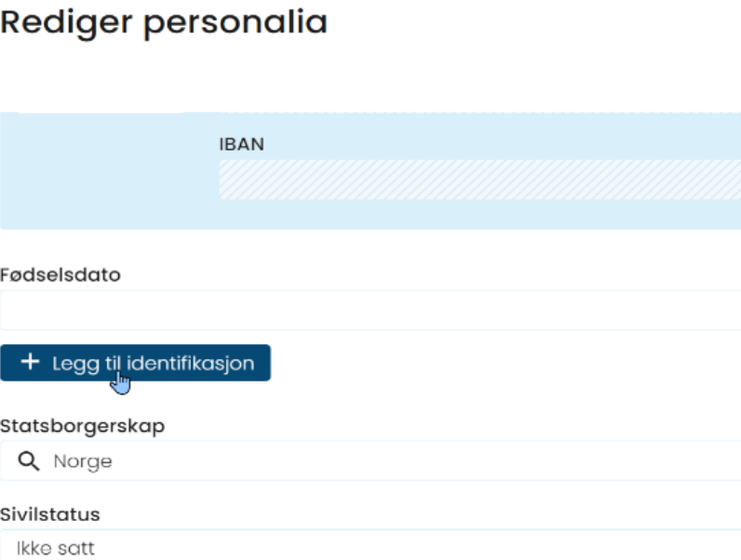Click the Norge text in the citizenship field
This screenshot has height=560, width=741.
(x=83, y=461)
